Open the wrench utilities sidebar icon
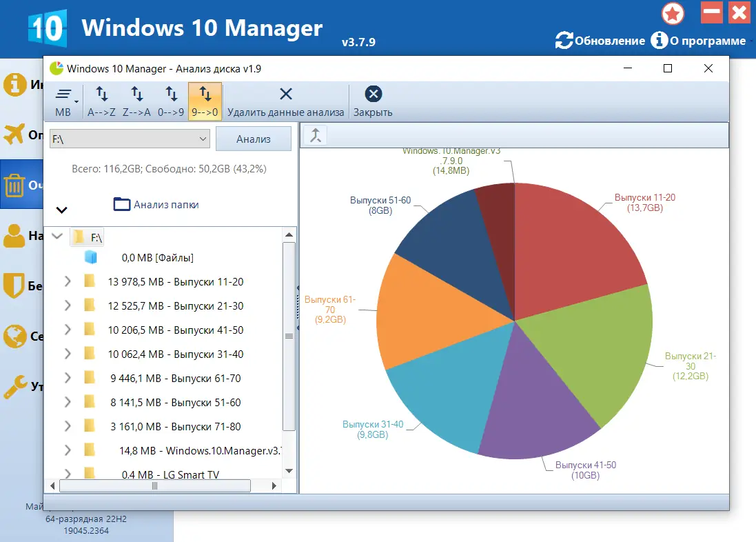 [x=15, y=386]
